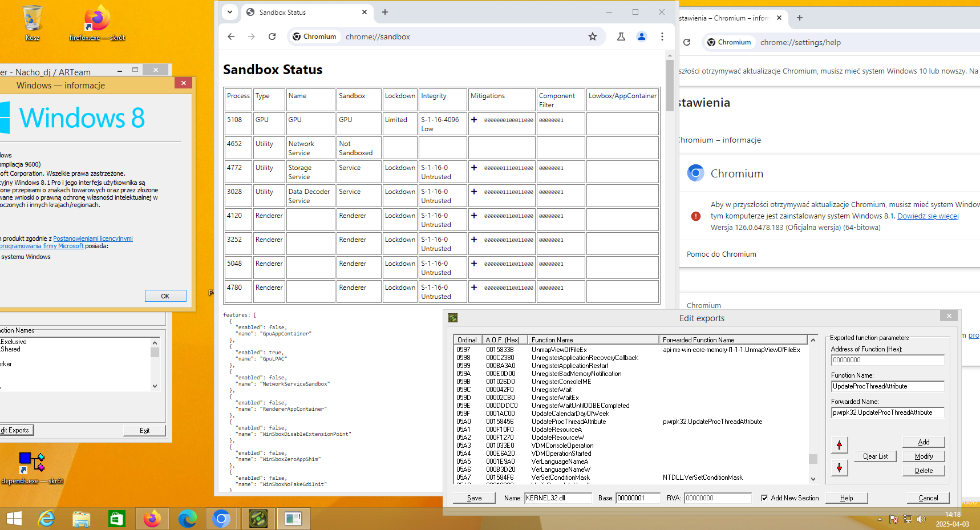Viewport: 980px width, 530px height.
Task: Click Add in Edit exports dialog
Action: [924, 442]
